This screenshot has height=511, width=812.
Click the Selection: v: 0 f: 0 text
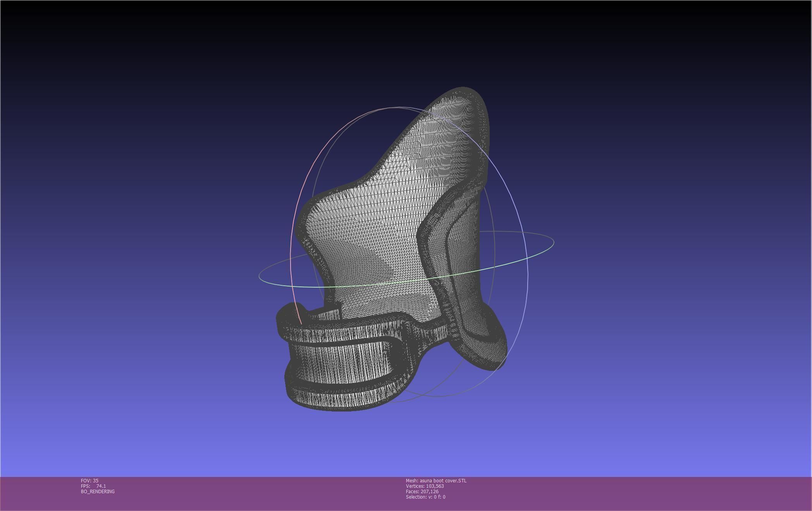(426, 497)
